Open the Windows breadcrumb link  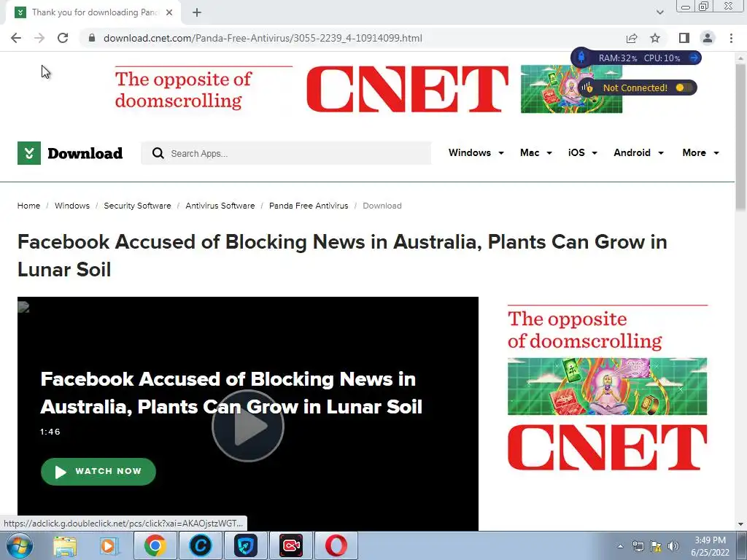pyautogui.click(x=72, y=206)
